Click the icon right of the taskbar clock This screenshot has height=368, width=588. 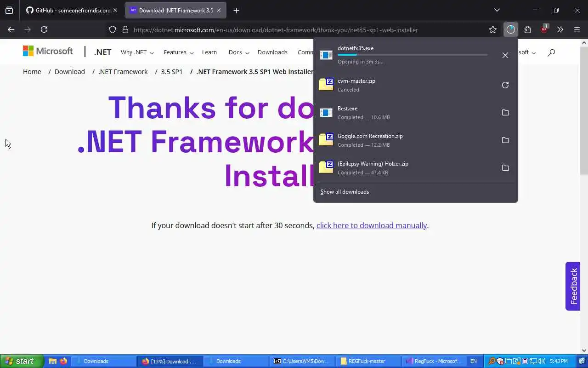(581, 361)
